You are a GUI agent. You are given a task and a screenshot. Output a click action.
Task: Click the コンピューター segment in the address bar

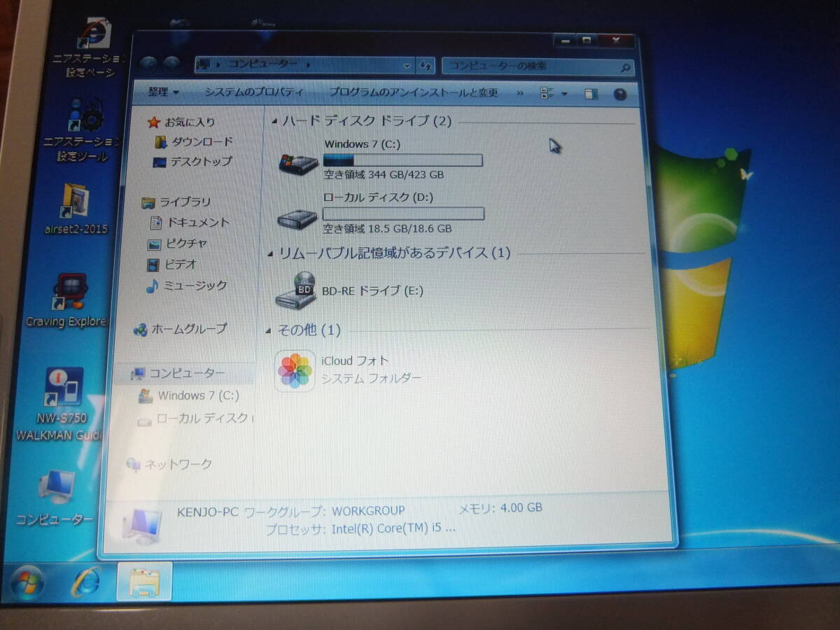262,64
